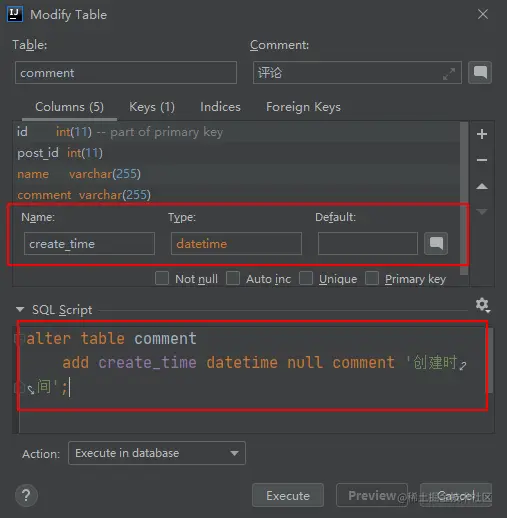This screenshot has height=518, width=507.
Task: Click the expand icon inside Comment field
Action: [x=449, y=74]
